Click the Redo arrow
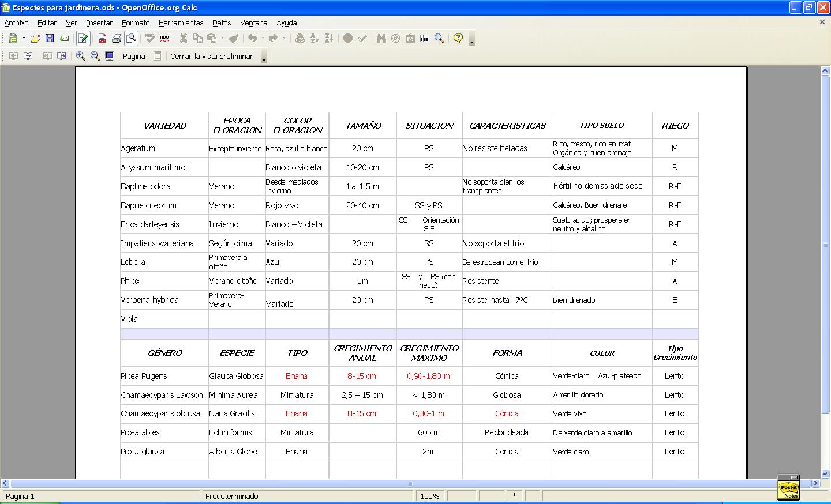The width and height of the screenshot is (831, 504). tap(274, 39)
